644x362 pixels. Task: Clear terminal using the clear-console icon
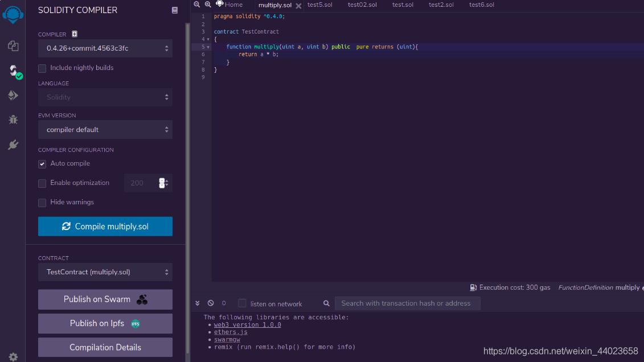tap(211, 303)
